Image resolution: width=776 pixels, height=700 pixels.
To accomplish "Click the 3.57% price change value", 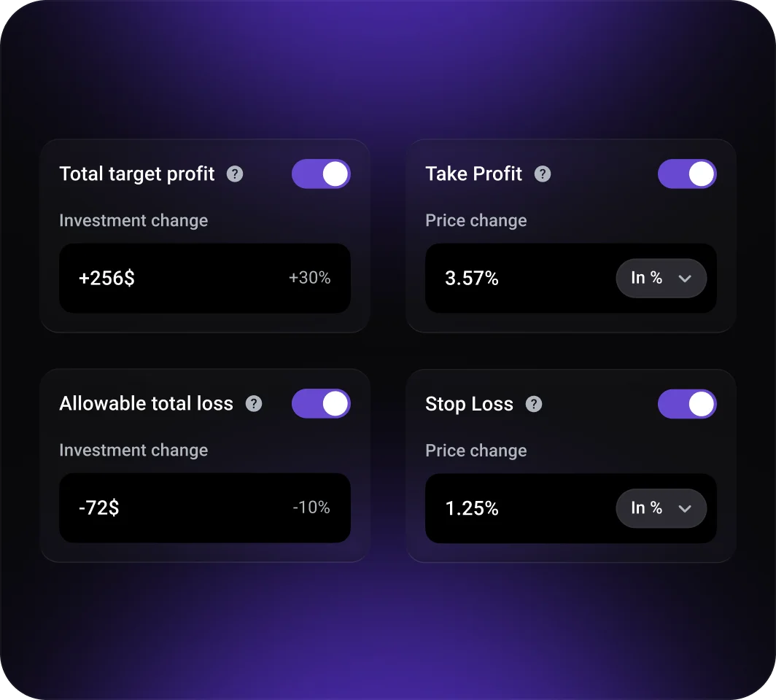I will (472, 279).
